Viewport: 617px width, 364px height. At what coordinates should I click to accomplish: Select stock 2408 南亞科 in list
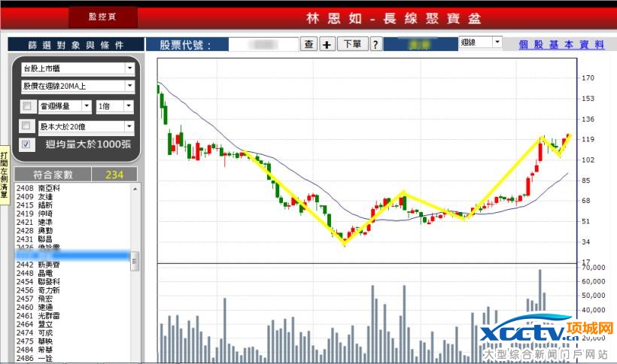click(x=45, y=188)
